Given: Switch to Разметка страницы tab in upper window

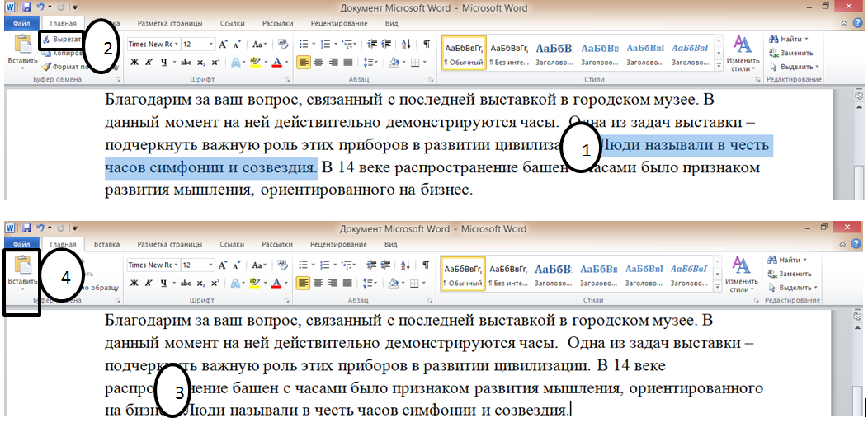Looking at the screenshot, I should click(170, 24).
